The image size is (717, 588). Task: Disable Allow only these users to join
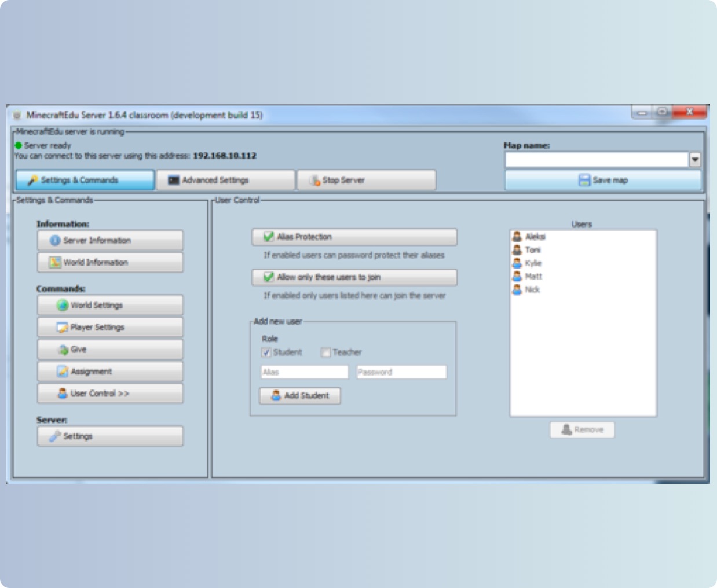[269, 277]
